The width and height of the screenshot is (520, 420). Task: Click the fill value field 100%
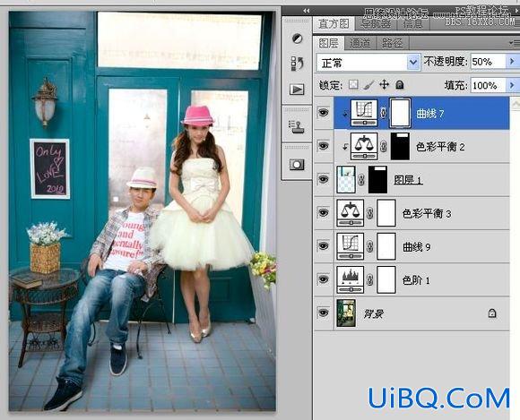[x=489, y=85]
